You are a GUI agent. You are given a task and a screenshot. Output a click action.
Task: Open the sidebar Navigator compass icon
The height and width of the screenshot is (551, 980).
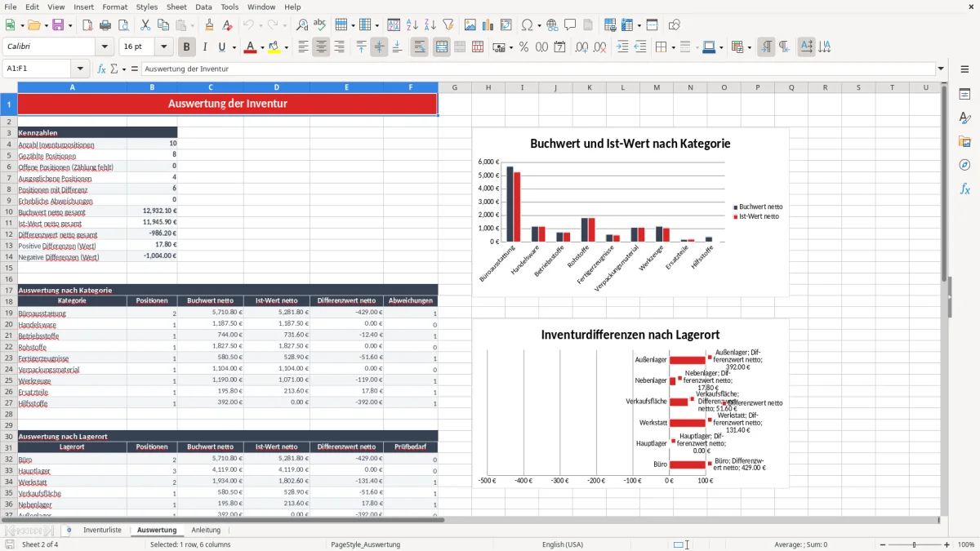click(x=964, y=165)
